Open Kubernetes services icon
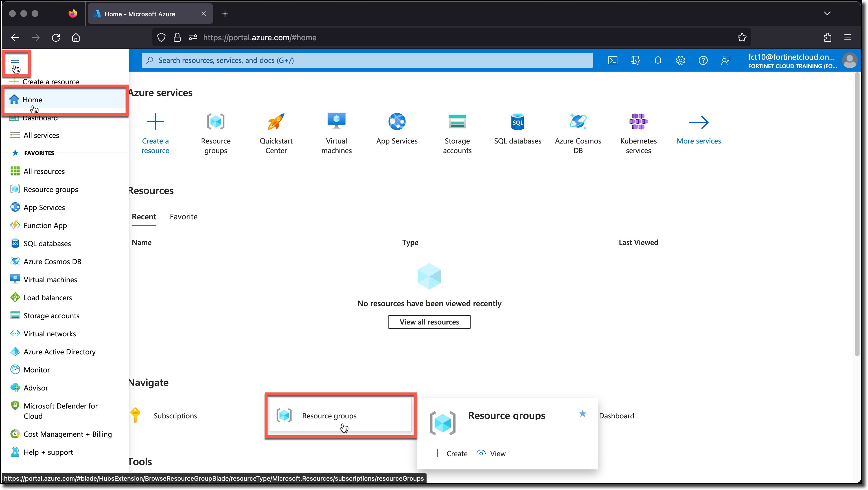 pyautogui.click(x=638, y=122)
